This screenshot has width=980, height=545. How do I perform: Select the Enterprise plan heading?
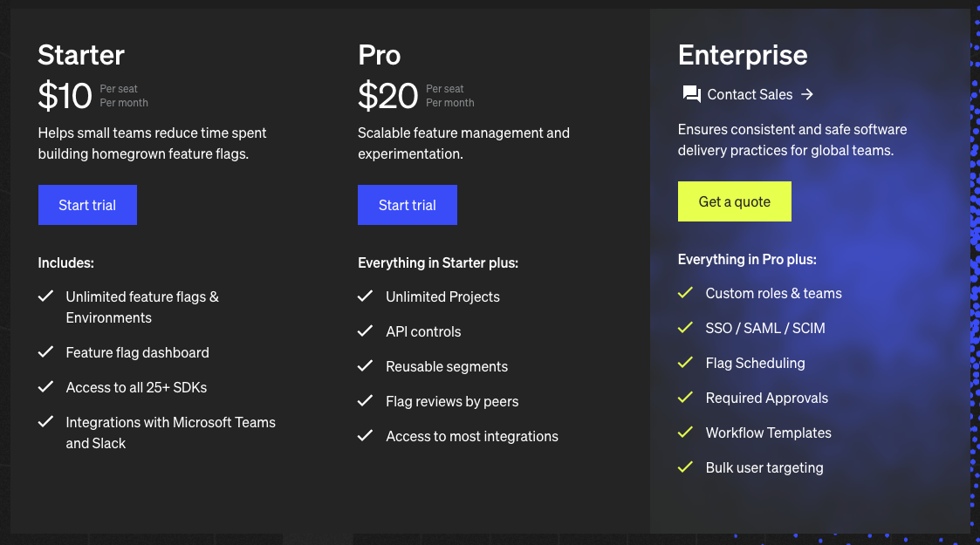(743, 54)
